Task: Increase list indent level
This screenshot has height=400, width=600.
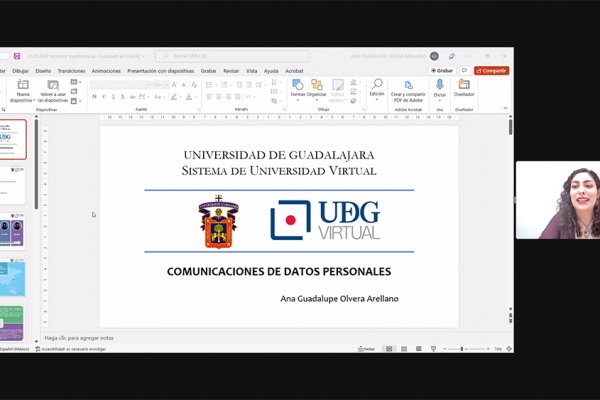Action: 249,85
